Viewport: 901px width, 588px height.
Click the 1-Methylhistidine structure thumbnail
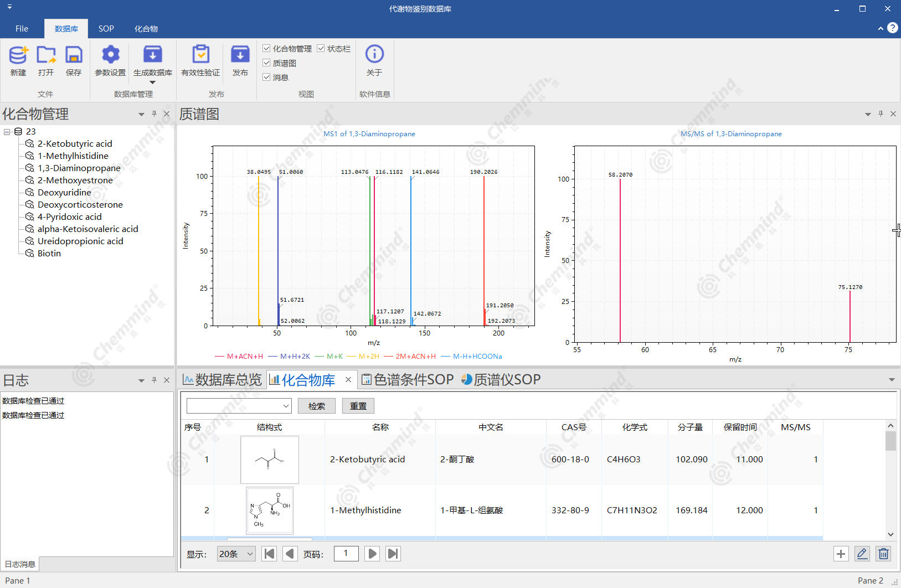(270, 510)
